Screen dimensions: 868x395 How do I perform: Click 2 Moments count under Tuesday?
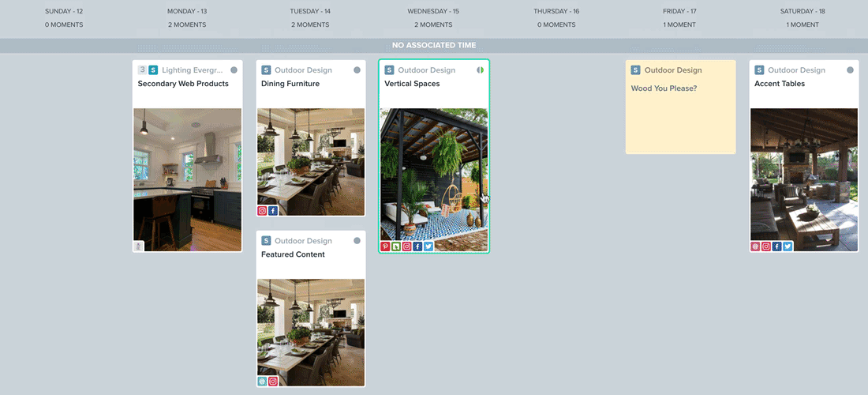[x=311, y=25]
